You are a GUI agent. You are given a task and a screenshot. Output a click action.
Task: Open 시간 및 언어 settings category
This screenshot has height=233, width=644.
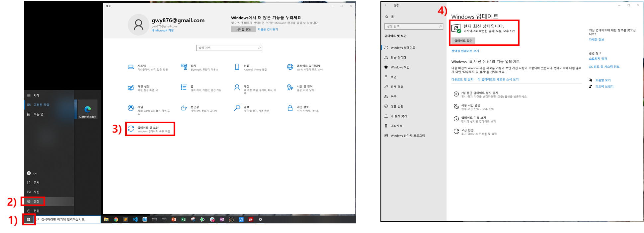click(x=300, y=88)
